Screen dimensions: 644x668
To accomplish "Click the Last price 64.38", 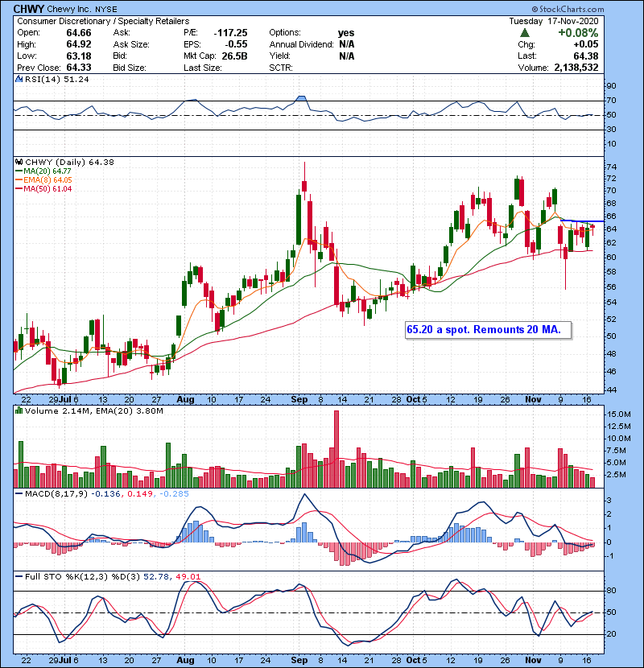I will click(586, 56).
